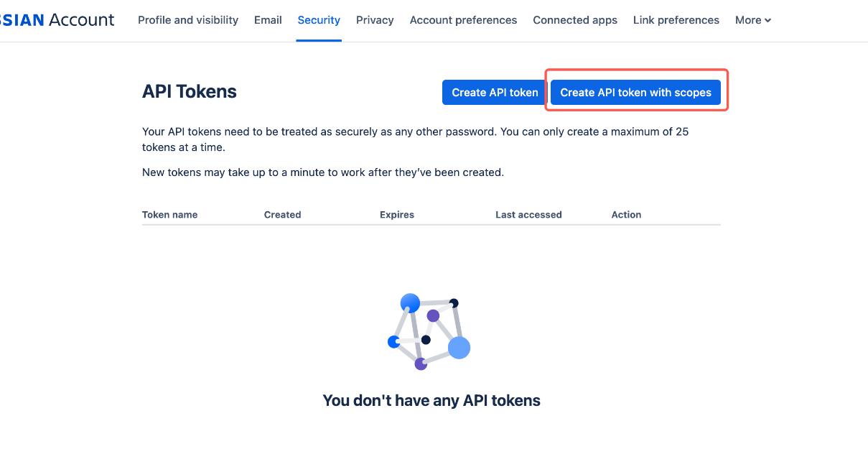868x449 pixels.
Task: Click the new tokens delay notice text
Action: click(x=323, y=172)
